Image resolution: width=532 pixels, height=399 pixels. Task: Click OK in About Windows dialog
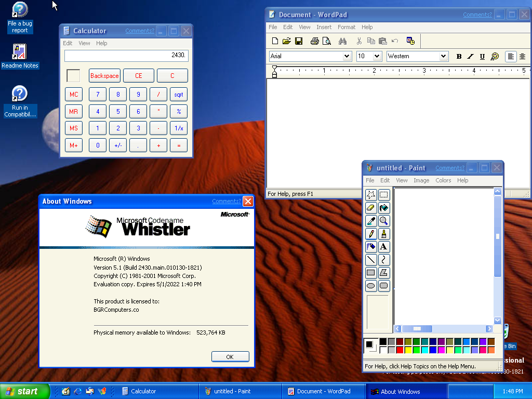click(x=230, y=357)
